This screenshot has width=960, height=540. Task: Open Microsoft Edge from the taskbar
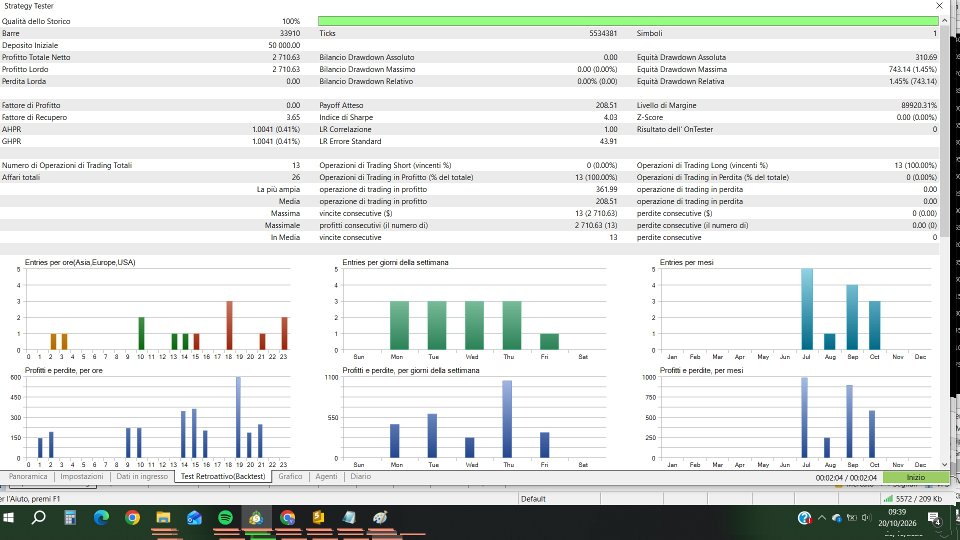(x=101, y=518)
